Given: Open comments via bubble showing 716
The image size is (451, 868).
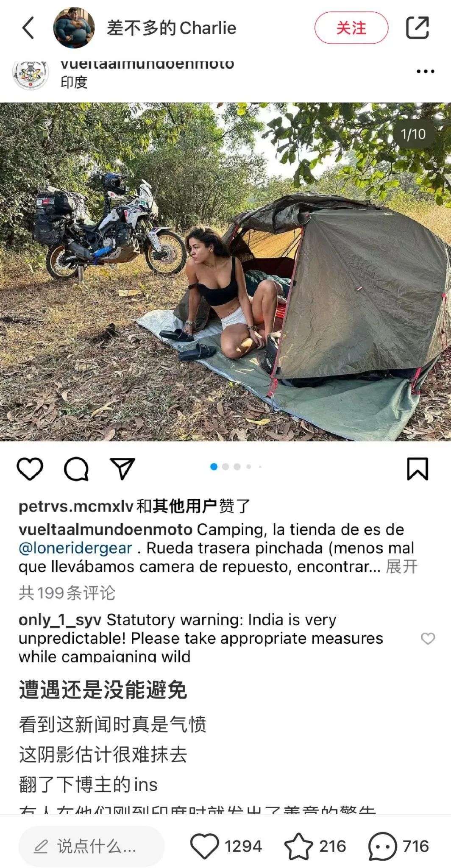Looking at the screenshot, I should 399,846.
